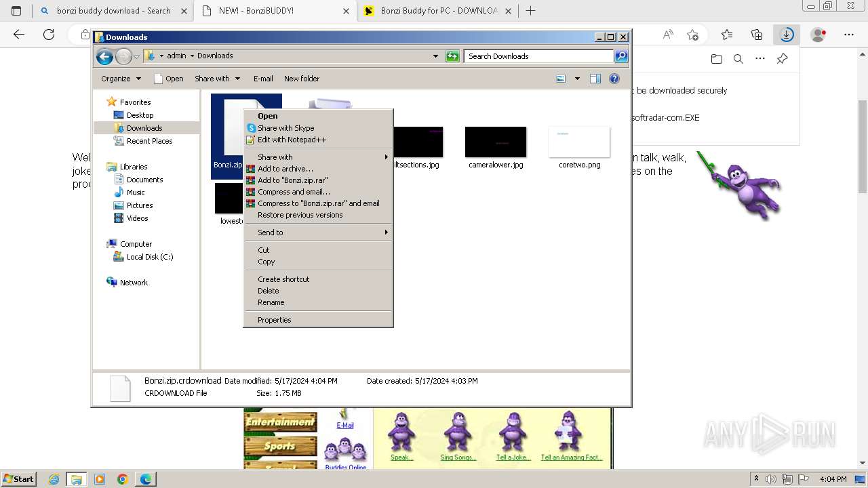Image resolution: width=868 pixels, height=488 pixels.
Task: Open the view options dropdown arrow
Action: point(577,79)
